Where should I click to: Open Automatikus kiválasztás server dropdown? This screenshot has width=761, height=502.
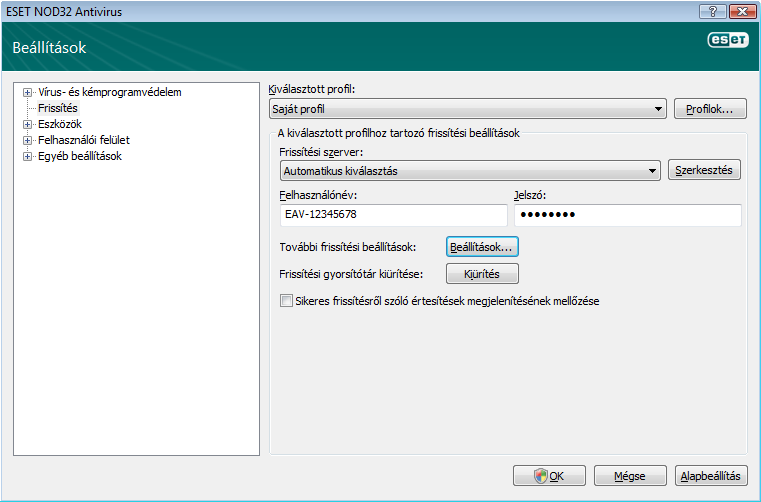coord(470,171)
